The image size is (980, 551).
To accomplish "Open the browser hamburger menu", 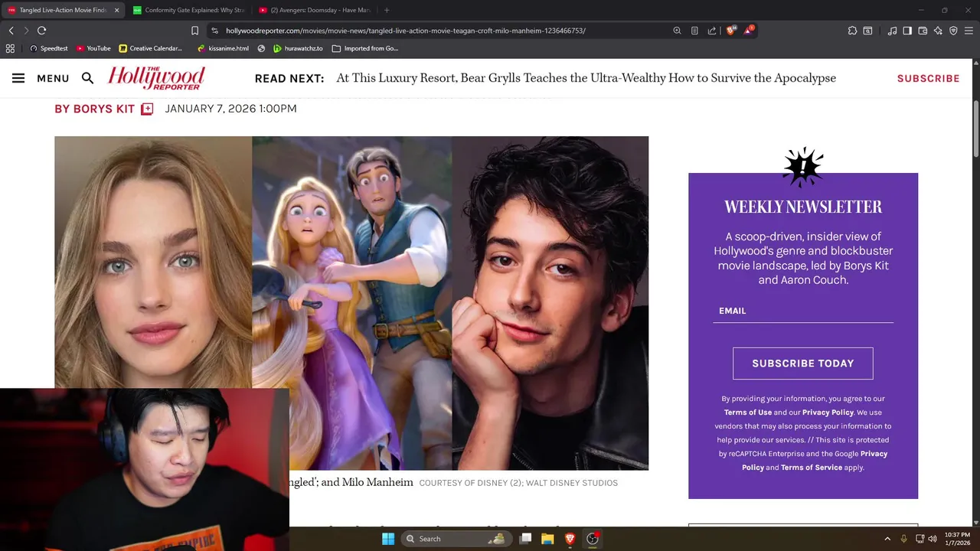I will (969, 31).
